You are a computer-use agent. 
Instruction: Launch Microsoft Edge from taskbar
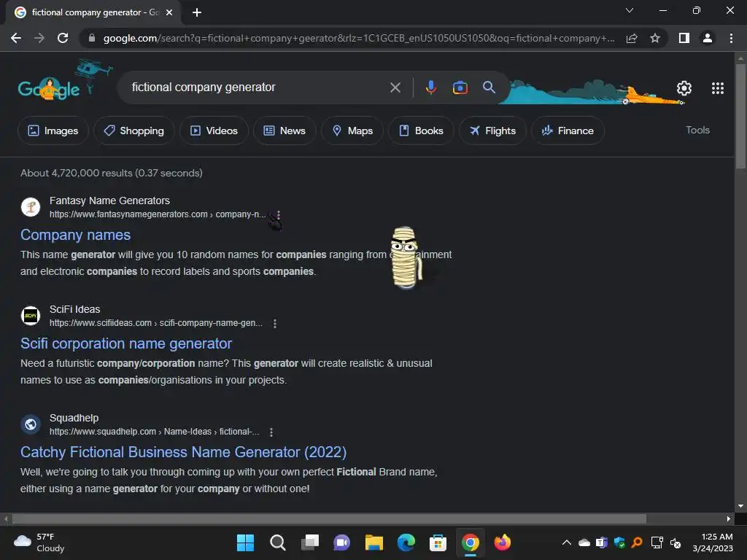click(x=406, y=542)
